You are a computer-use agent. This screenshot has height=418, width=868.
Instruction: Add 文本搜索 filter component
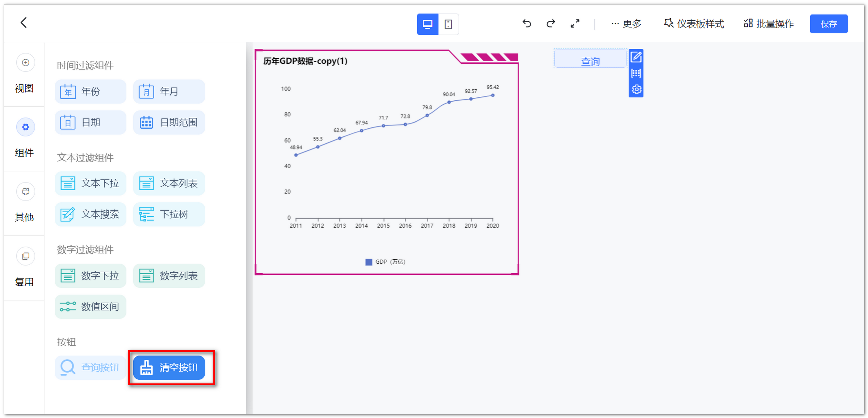(90, 214)
